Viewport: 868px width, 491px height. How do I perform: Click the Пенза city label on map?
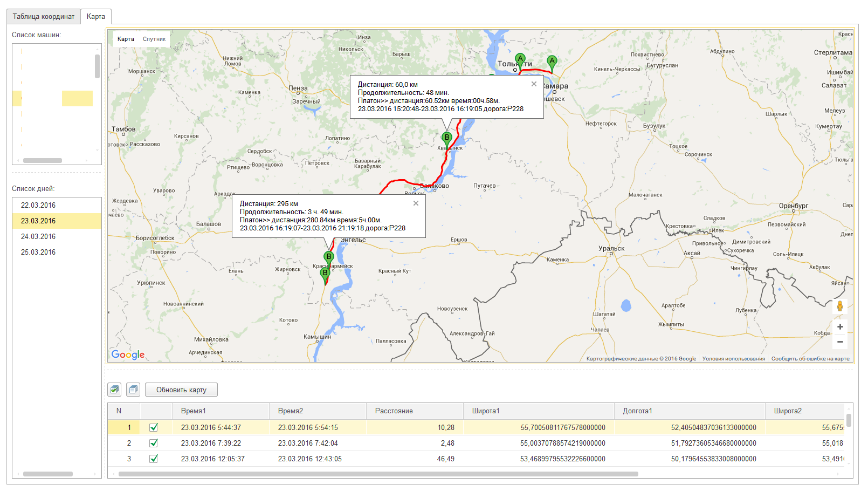(x=298, y=88)
